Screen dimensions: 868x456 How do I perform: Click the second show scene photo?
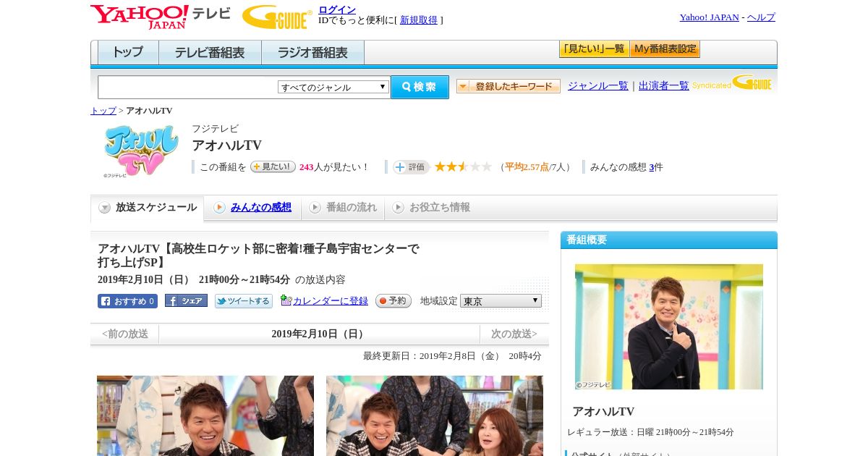435,415
